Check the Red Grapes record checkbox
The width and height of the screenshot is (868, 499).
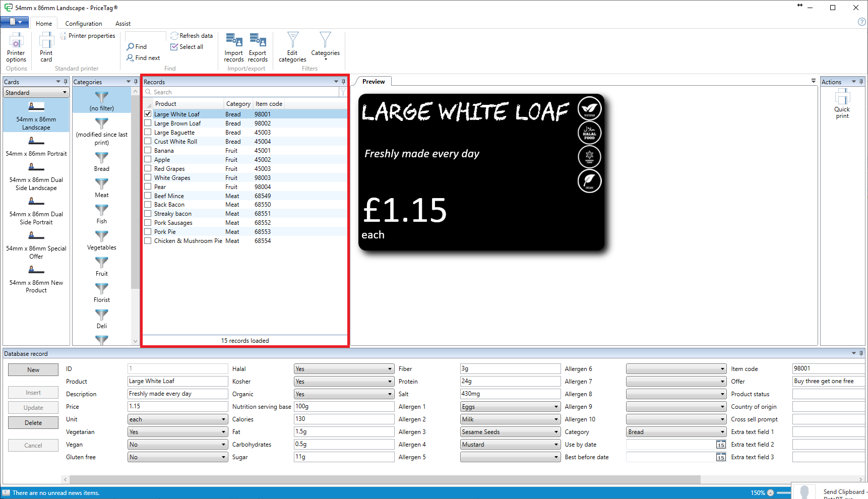click(148, 168)
